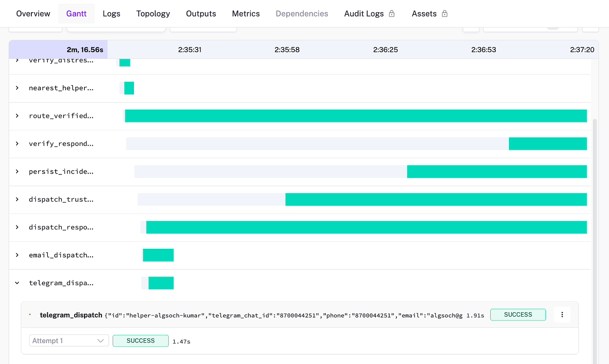Click the SUCCESS badge next to 1.47s
609x364 pixels.
141,341
